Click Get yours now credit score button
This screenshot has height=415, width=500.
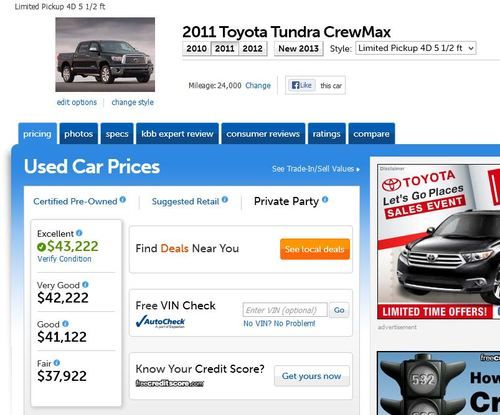(x=312, y=376)
